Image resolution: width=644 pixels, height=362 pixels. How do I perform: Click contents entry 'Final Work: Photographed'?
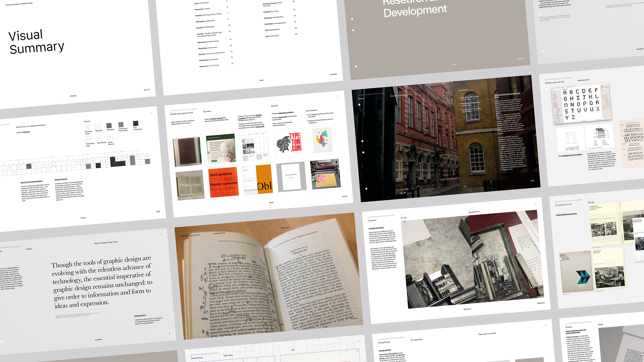pos(275,23)
